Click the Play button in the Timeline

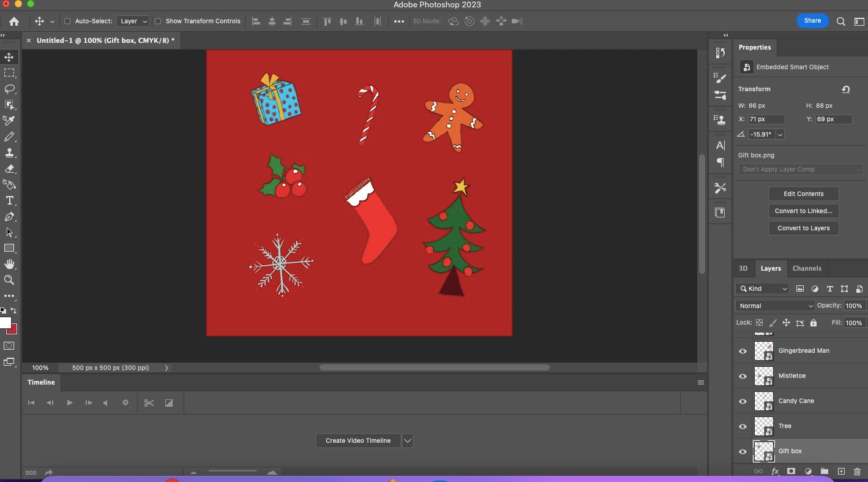69,402
